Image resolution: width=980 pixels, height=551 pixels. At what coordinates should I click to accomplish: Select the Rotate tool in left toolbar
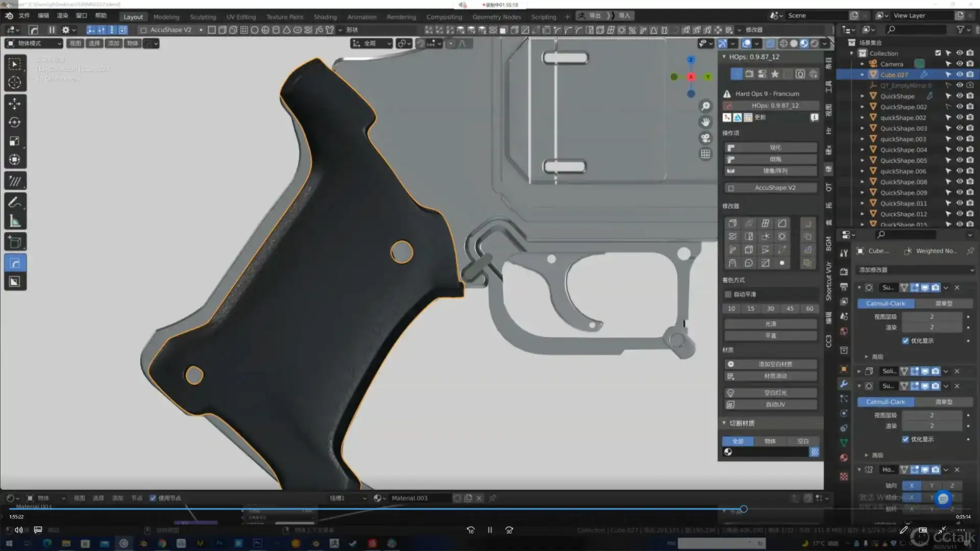pyautogui.click(x=15, y=122)
